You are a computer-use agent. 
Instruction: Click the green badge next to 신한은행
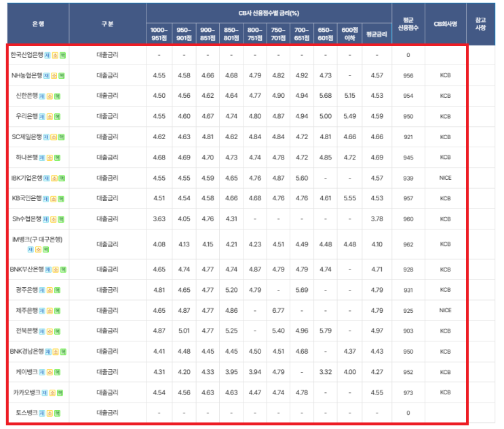[x=57, y=96]
